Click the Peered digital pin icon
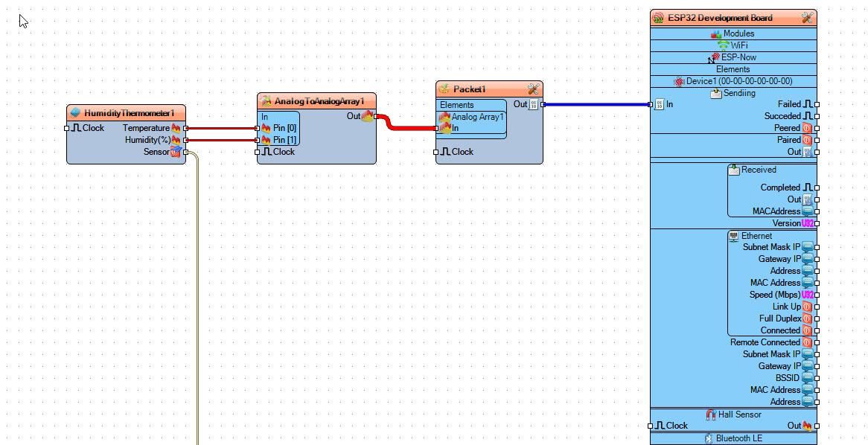Viewport: 868px width, 445px height. pyautogui.click(x=808, y=129)
